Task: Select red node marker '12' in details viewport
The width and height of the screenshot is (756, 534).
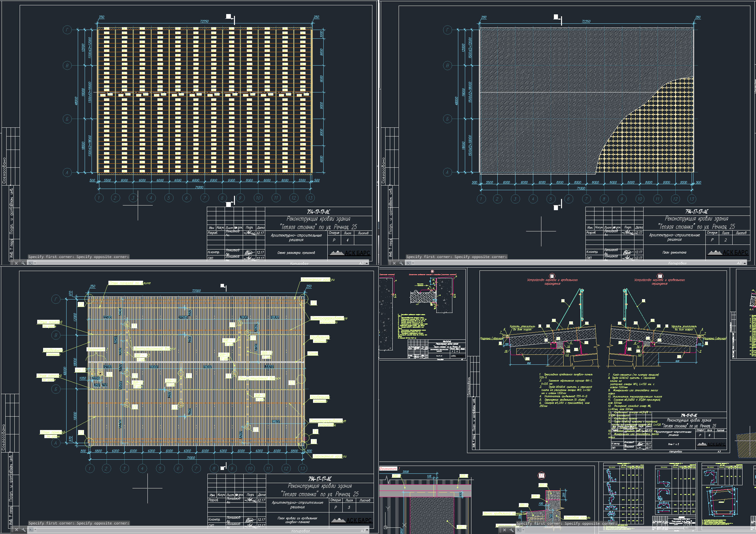Action: coord(541,476)
